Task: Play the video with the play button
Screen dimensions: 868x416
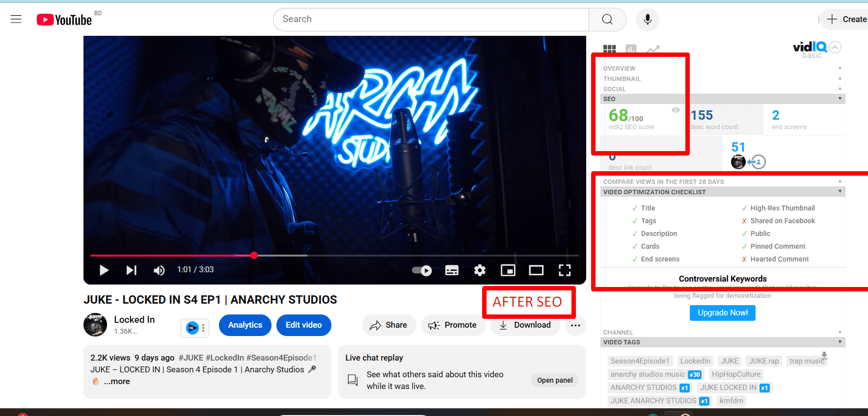Action: pos(104,270)
